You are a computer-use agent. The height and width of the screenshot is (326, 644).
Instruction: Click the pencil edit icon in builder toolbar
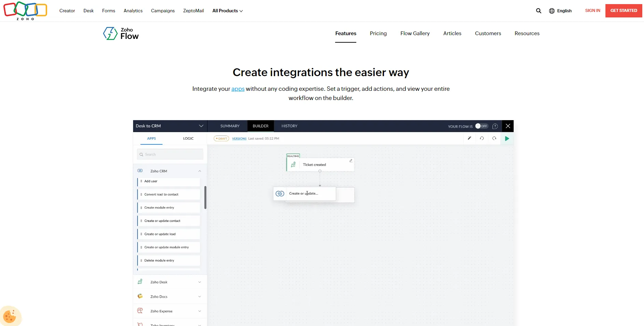coord(469,138)
